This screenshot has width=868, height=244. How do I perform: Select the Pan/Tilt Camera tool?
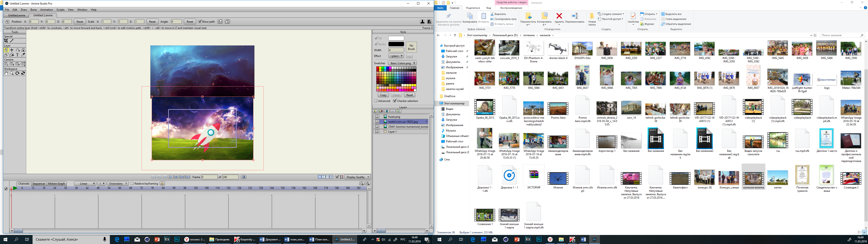click(x=23, y=64)
